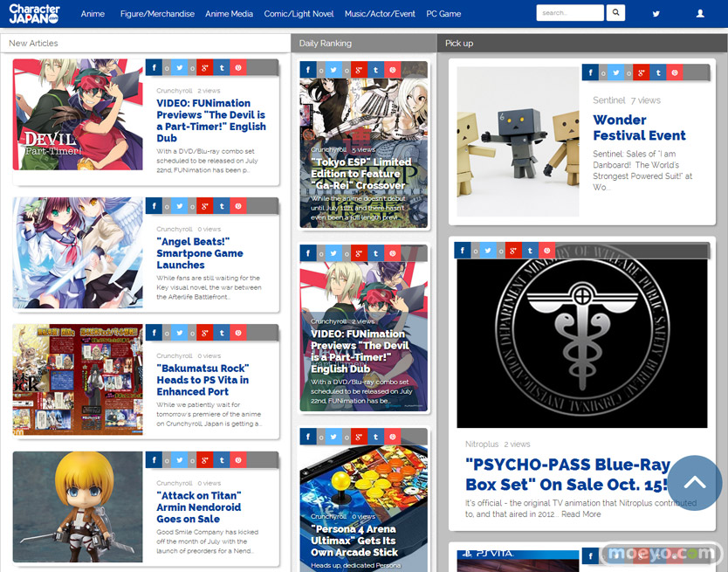Image resolution: width=728 pixels, height=572 pixels.
Task: Click the scroll-to-top arrow button
Action: pos(694,482)
